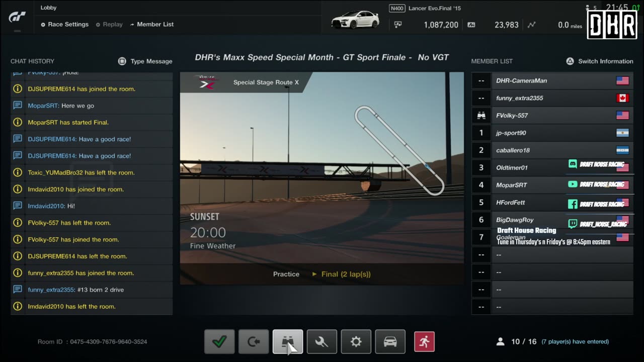Image resolution: width=644 pixels, height=362 pixels.
Task: Select member row jp-sport90
Action: pos(552,133)
